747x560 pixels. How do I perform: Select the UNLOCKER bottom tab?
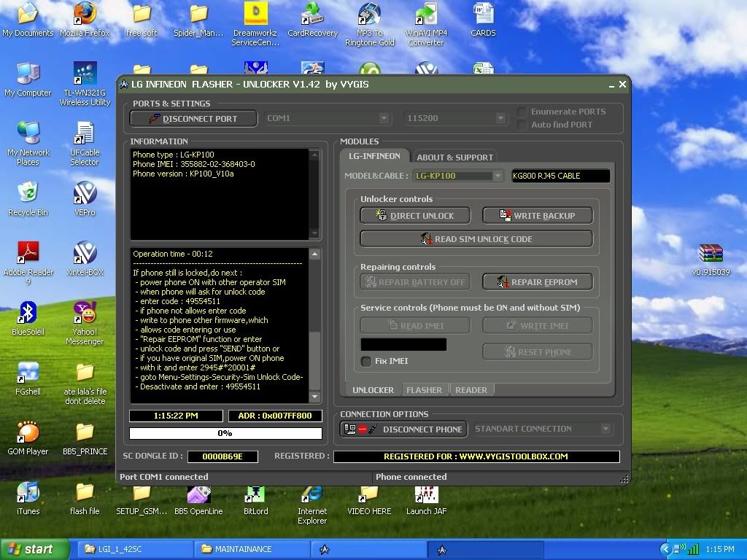point(373,390)
